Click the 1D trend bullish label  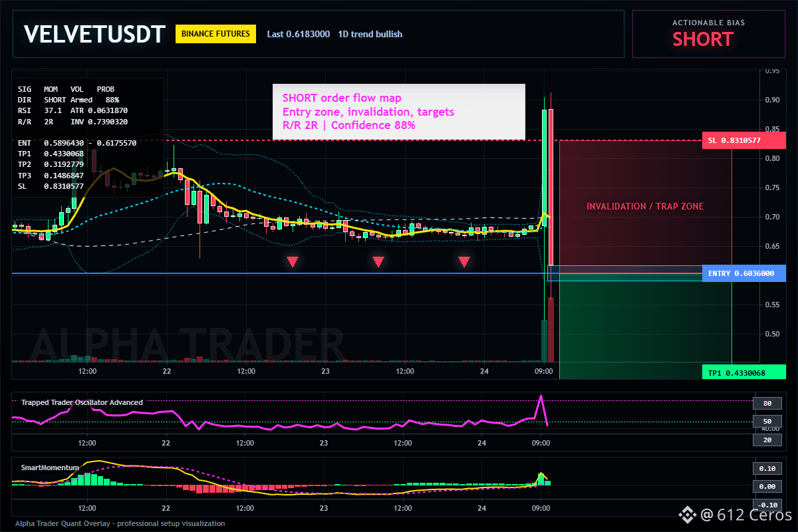tap(370, 34)
